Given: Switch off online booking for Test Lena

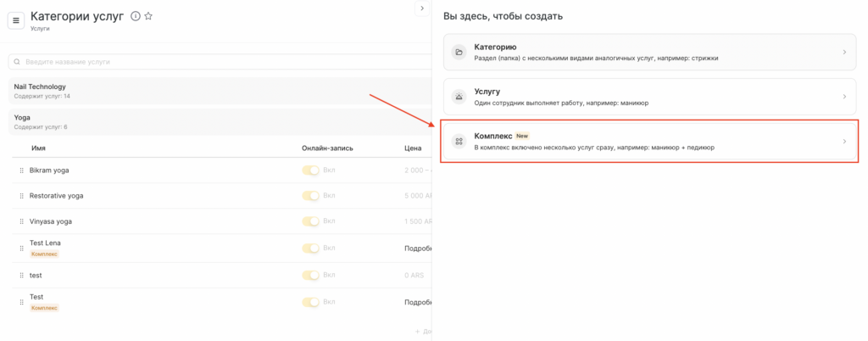Looking at the screenshot, I should (x=311, y=249).
